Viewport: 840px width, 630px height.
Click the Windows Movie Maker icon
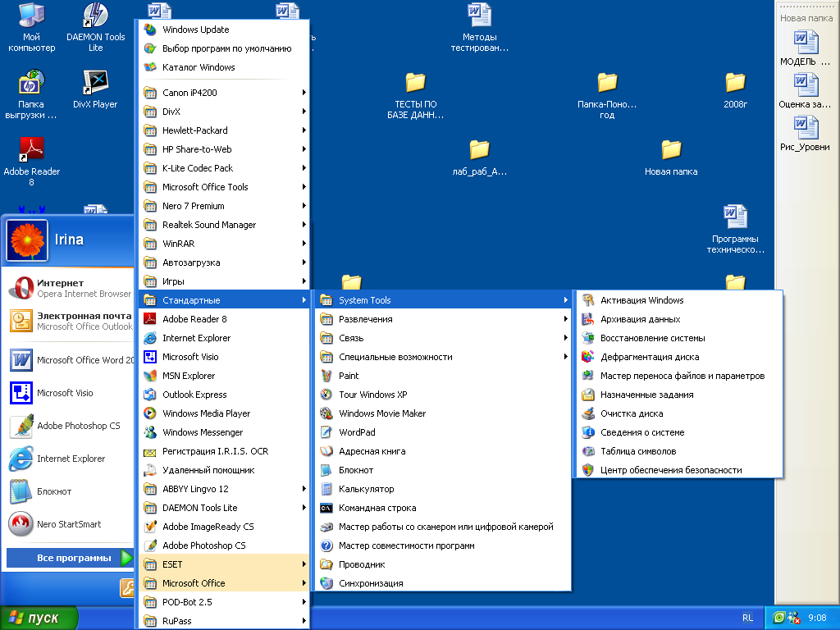click(x=326, y=413)
